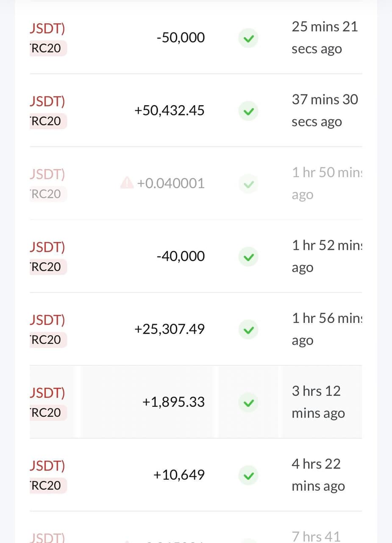The image size is (392, 543).
Task: Click the +0.040001 flagged amount
Action: [170, 184]
